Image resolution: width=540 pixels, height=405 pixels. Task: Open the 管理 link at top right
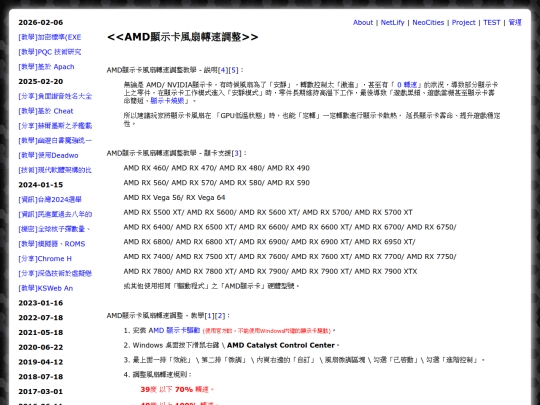(515, 22)
